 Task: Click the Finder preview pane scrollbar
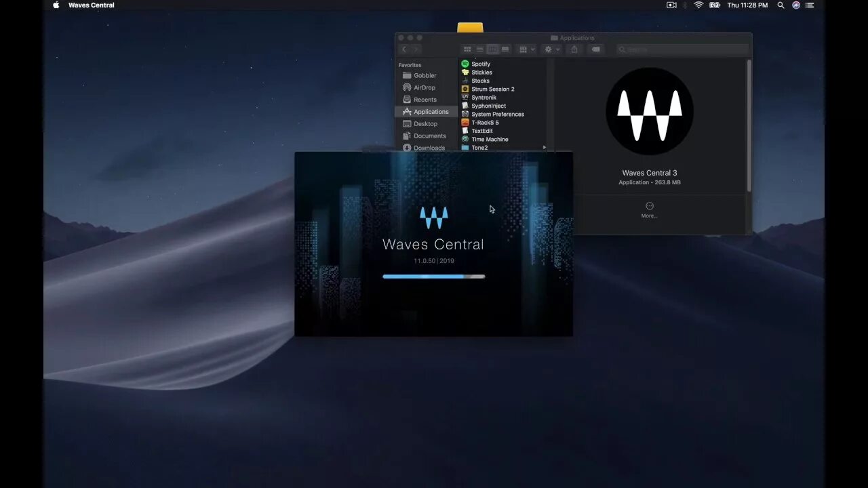[749, 125]
